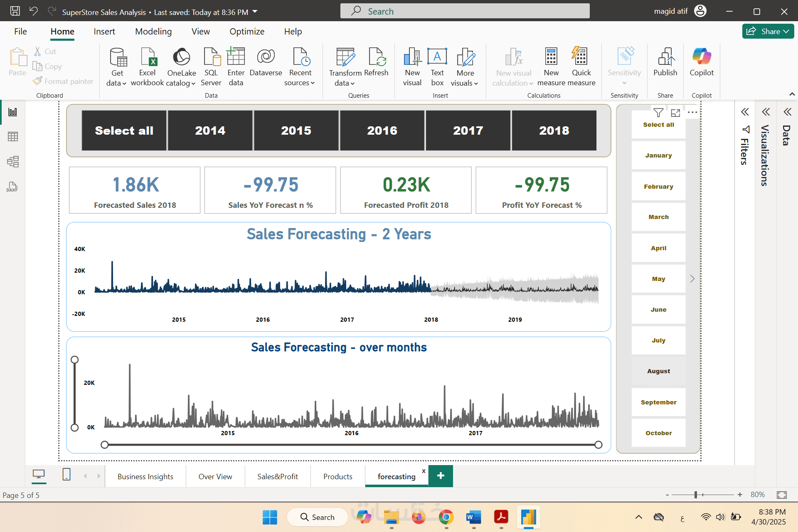Add a new report page
The width and height of the screenshot is (798, 532).
click(441, 475)
